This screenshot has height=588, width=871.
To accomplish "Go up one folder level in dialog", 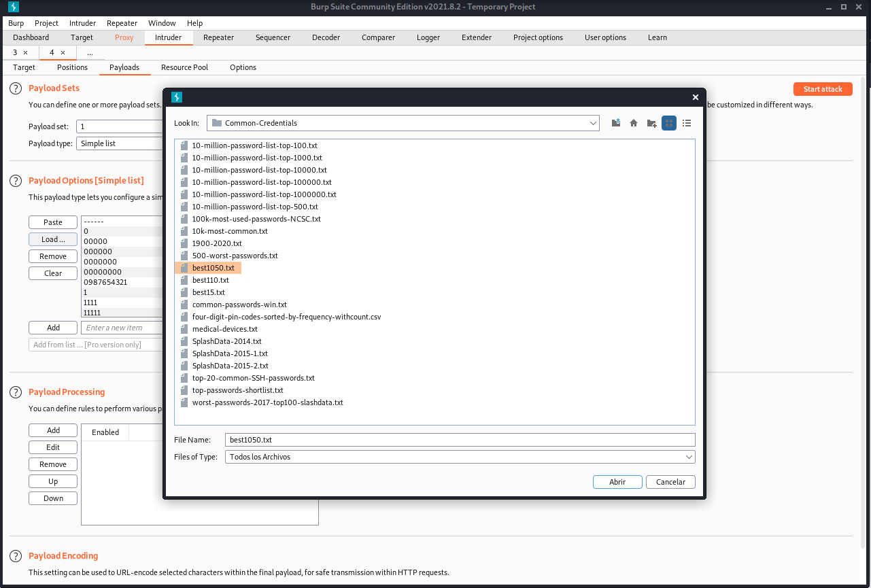I will (616, 123).
